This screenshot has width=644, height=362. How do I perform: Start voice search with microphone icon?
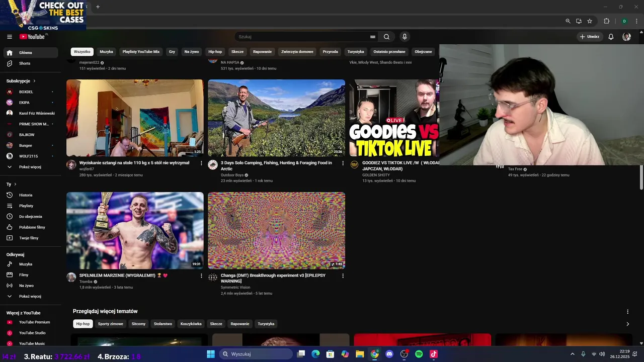point(405,37)
